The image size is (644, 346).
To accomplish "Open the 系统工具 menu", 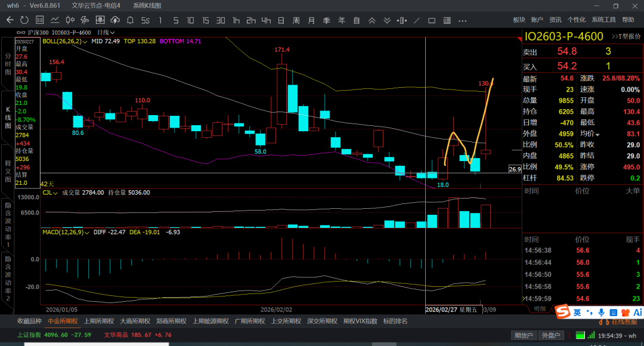I will click(603, 20).
